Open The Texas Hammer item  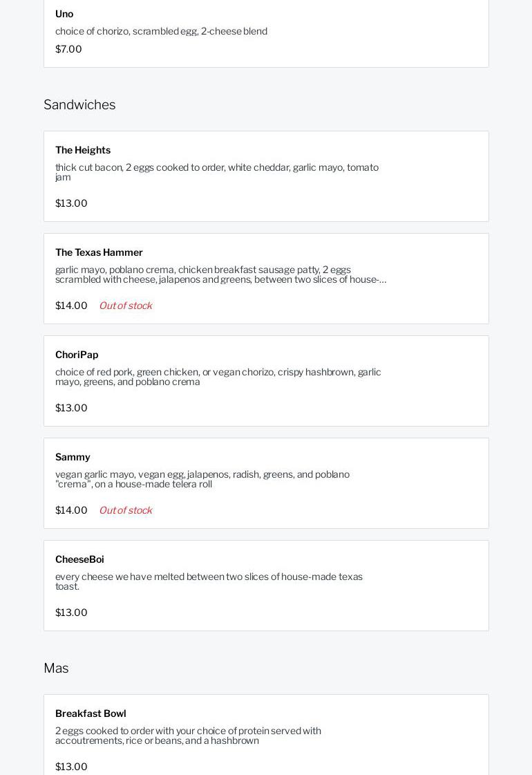(99, 252)
